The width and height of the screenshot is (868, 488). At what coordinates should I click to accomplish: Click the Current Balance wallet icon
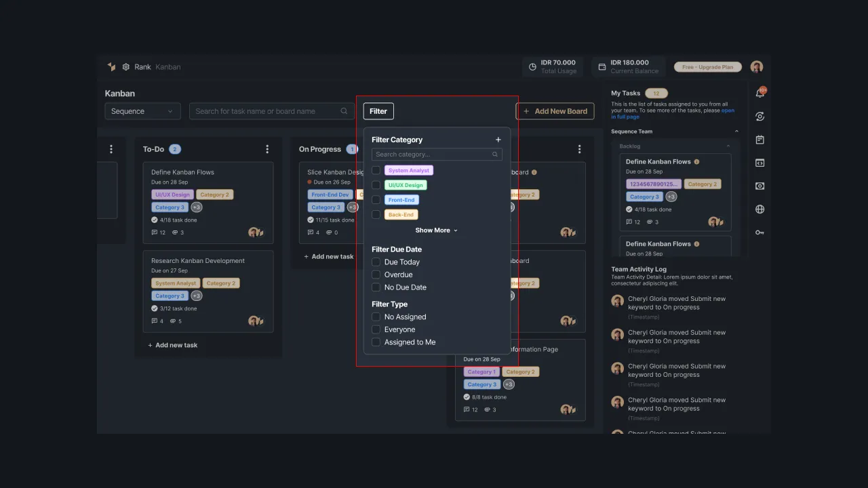pyautogui.click(x=602, y=67)
